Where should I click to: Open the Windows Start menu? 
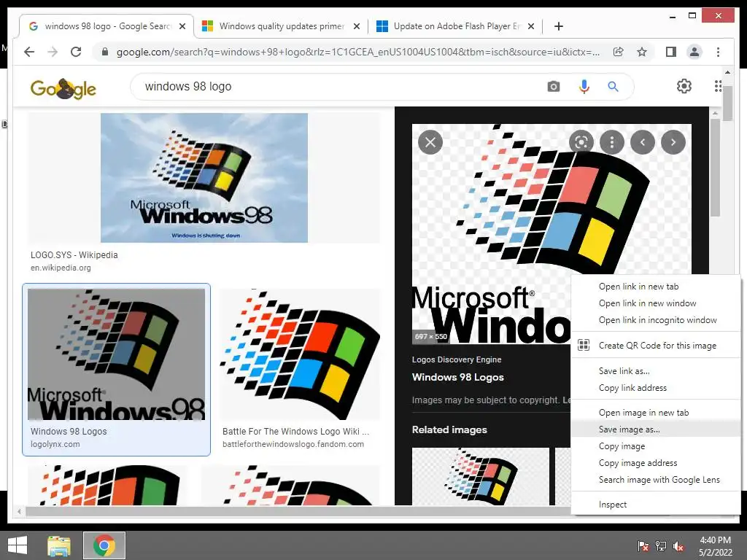coord(18,545)
